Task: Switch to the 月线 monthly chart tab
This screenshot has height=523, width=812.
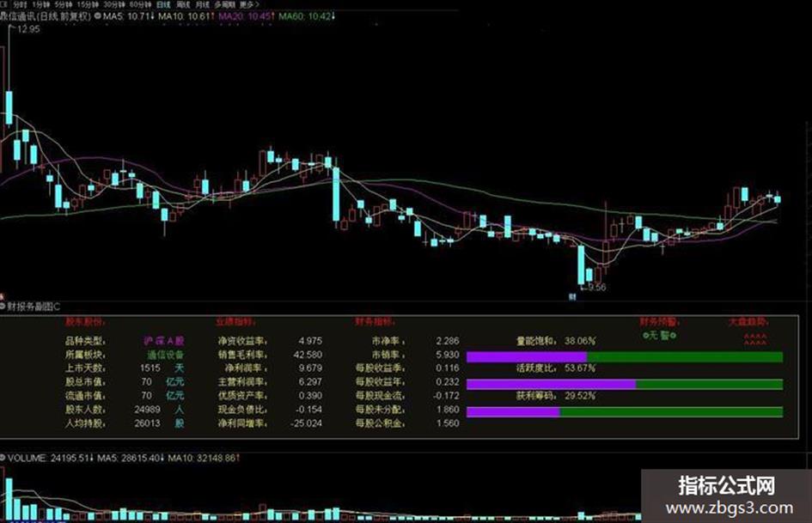Action: [203, 4]
